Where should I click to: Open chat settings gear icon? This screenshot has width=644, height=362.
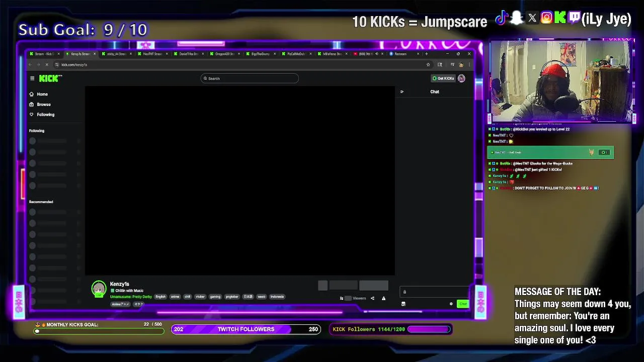(451, 304)
